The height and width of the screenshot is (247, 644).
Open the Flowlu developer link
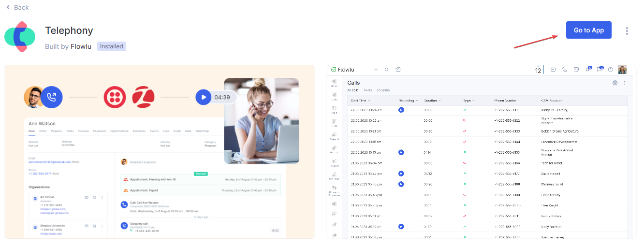tap(81, 46)
